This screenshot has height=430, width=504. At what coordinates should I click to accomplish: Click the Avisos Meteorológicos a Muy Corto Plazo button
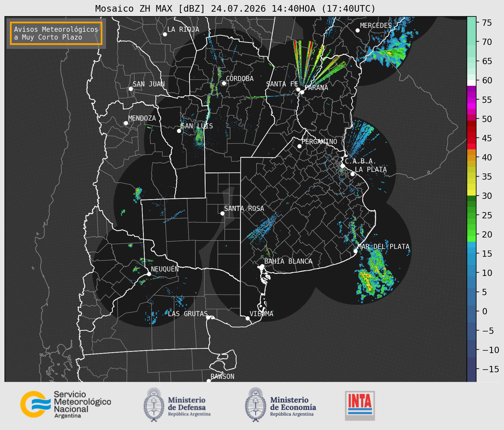click(56, 33)
